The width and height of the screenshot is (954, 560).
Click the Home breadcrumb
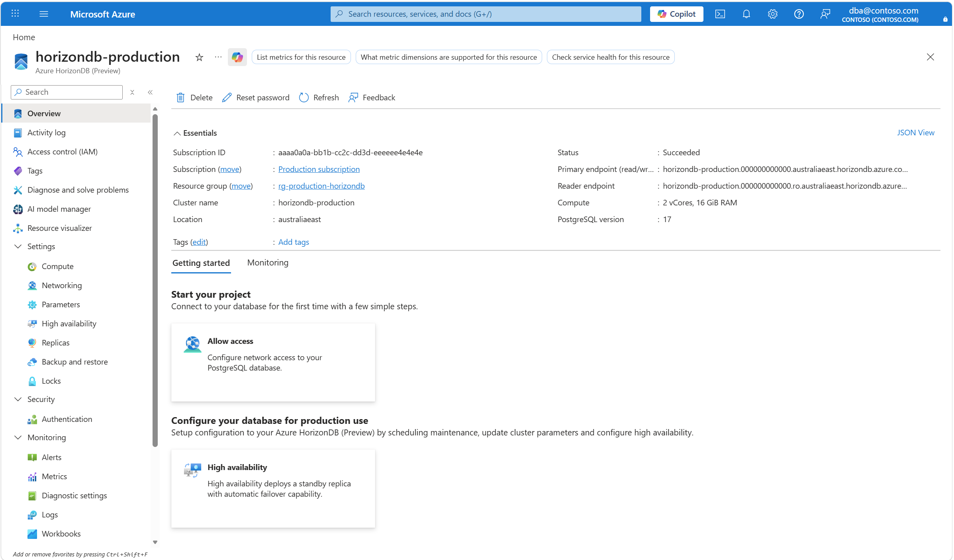24,37
